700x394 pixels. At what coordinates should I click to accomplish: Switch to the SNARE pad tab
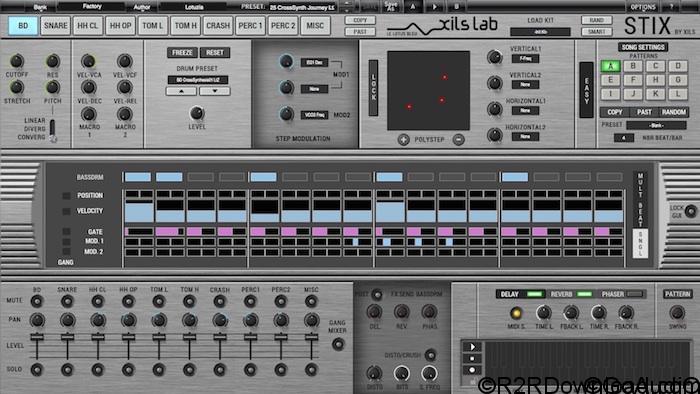pyautogui.click(x=55, y=25)
